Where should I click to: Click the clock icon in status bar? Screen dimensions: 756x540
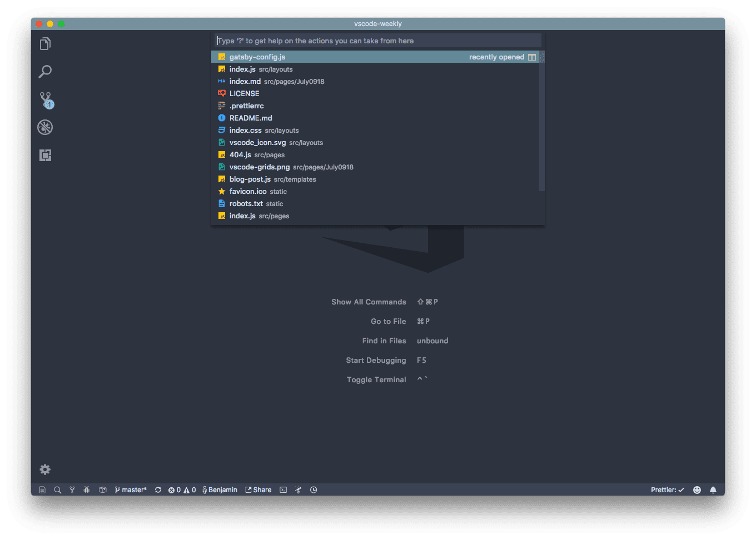pyautogui.click(x=314, y=490)
